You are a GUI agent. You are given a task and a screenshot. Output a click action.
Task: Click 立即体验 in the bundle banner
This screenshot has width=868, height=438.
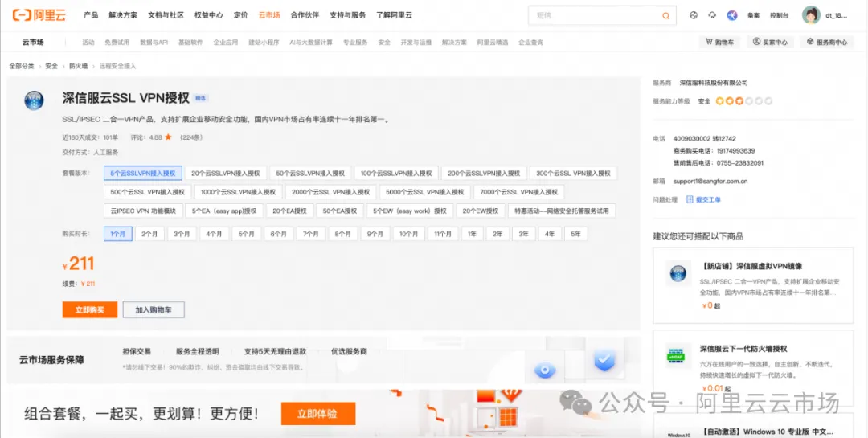[317, 414]
